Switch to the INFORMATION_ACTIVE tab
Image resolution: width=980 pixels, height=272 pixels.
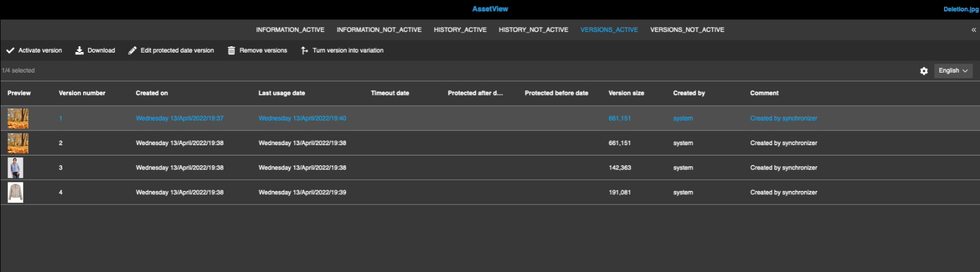(290, 30)
